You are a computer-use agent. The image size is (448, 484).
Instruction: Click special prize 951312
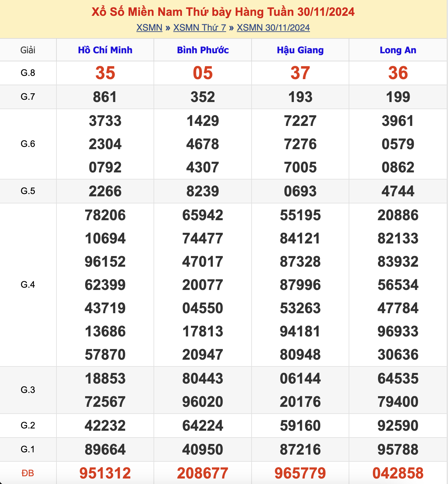105,473
